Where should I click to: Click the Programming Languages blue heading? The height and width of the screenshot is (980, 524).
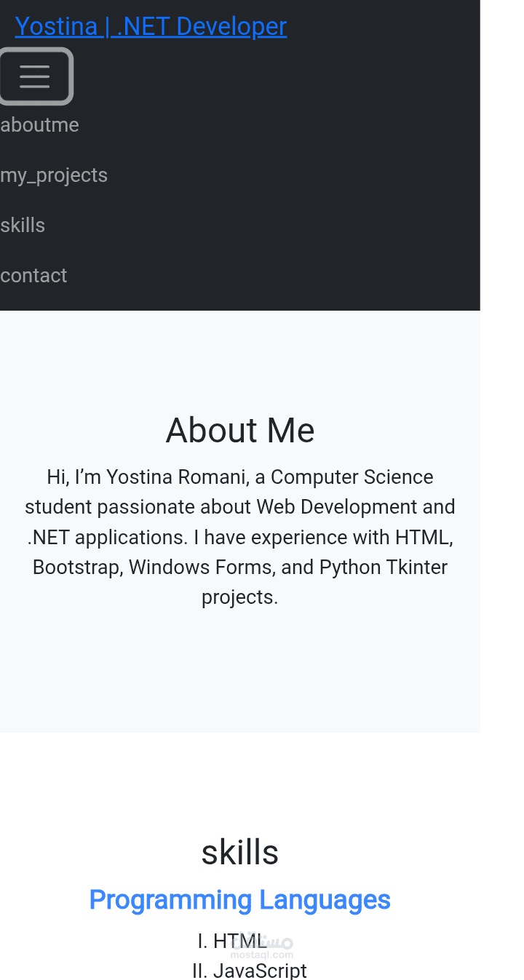click(240, 900)
